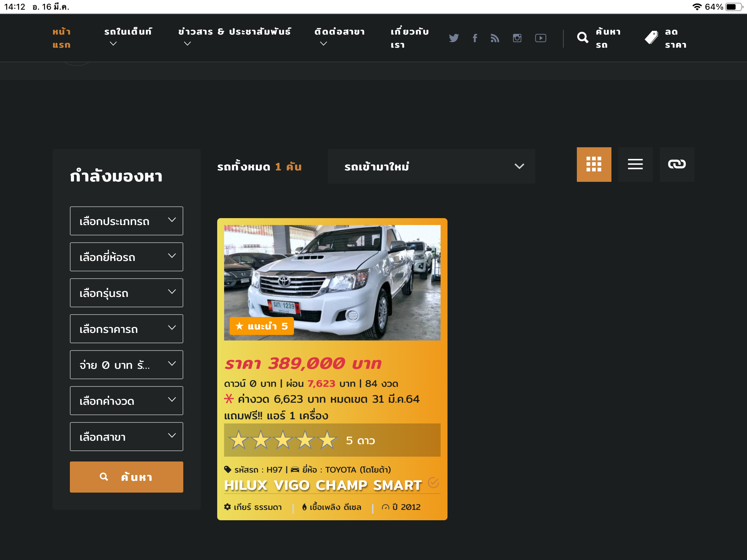Screen dimensions: 747x560
Task: Toggle the compare checkmark on Hilux card
Action: tap(433, 482)
